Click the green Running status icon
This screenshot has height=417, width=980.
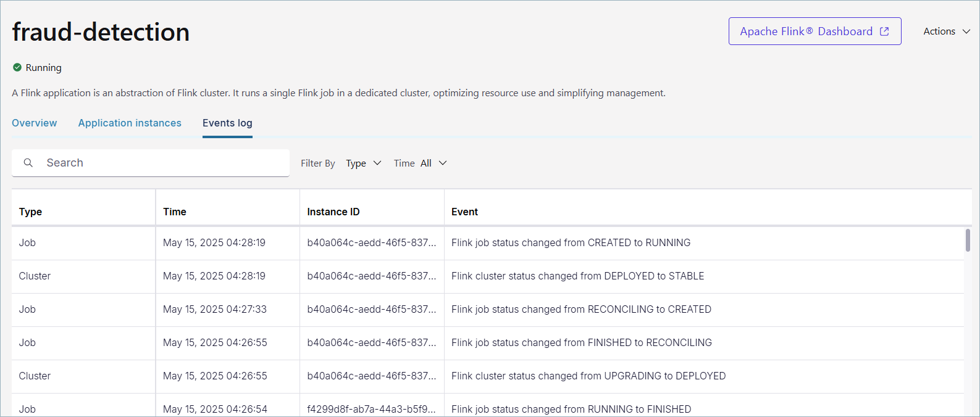[17, 67]
